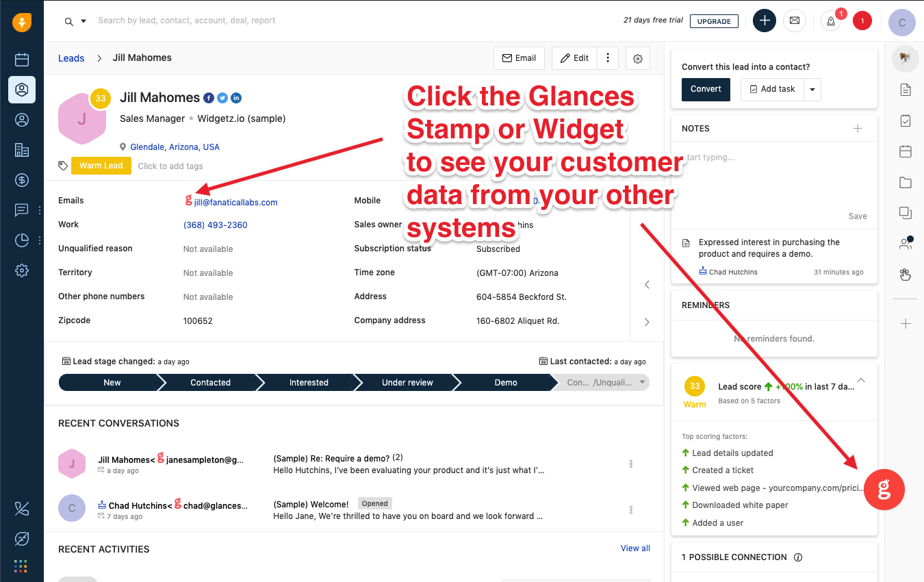Viewport: 924px width, 582px height.
Task: Click the Twitter icon beside Jill Mahomes
Action: pos(222,98)
